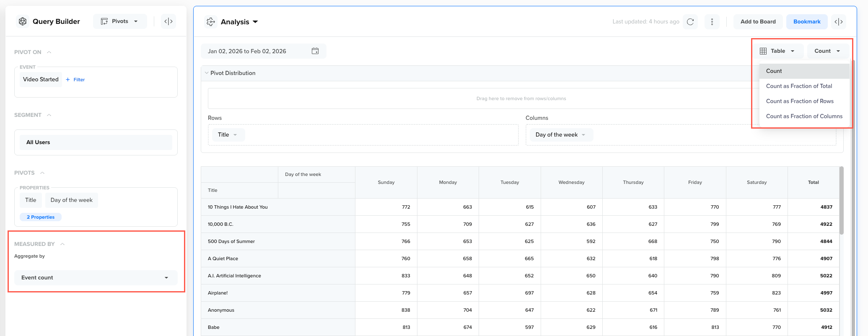Viewport: 868px width, 336px height.
Task: Collapse the Pivot Distribution section
Action: click(x=207, y=73)
